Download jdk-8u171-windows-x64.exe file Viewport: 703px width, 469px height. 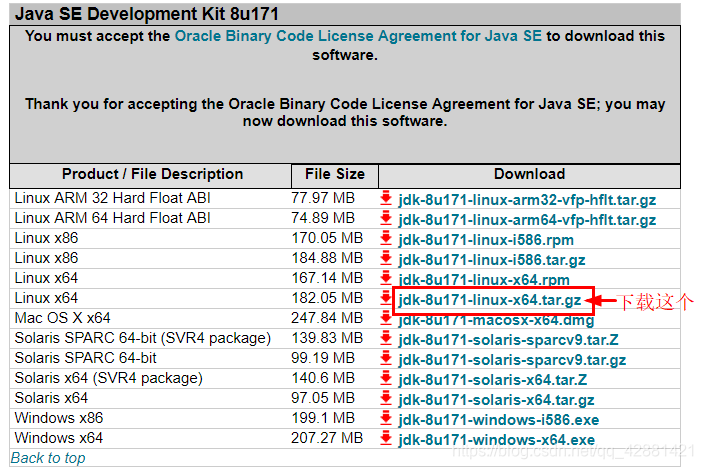(497, 439)
